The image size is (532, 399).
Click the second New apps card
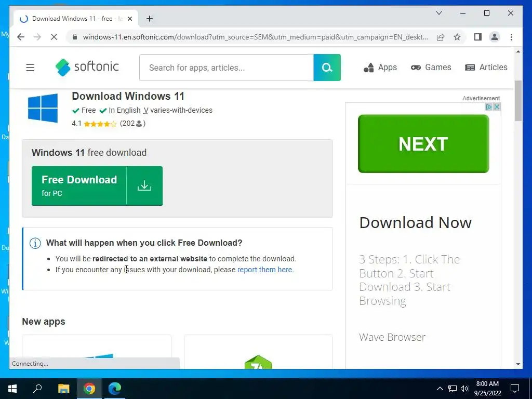(x=258, y=352)
